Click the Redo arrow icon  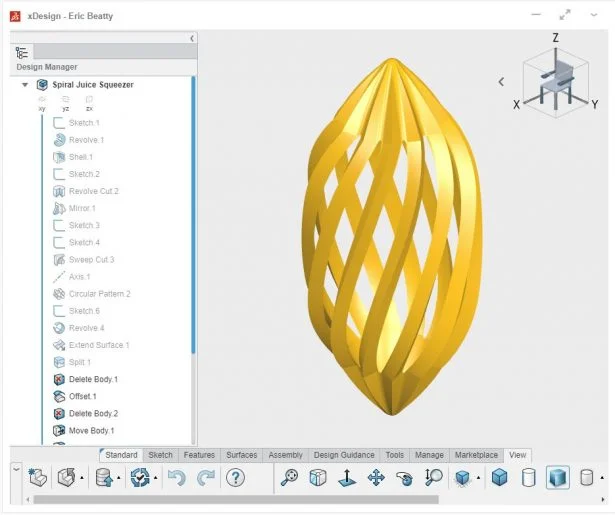pyautogui.click(x=205, y=478)
